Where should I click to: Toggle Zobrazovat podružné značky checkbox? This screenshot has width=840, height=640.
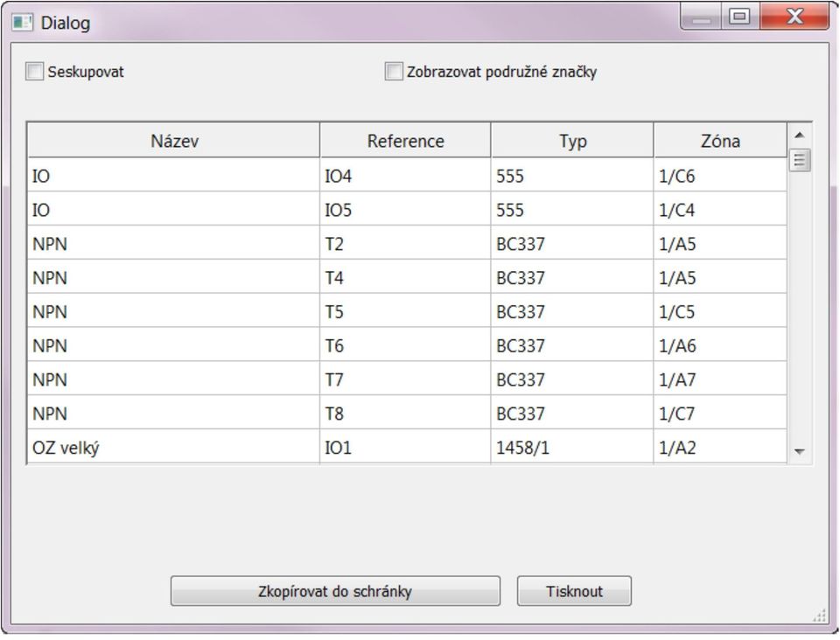(x=394, y=72)
